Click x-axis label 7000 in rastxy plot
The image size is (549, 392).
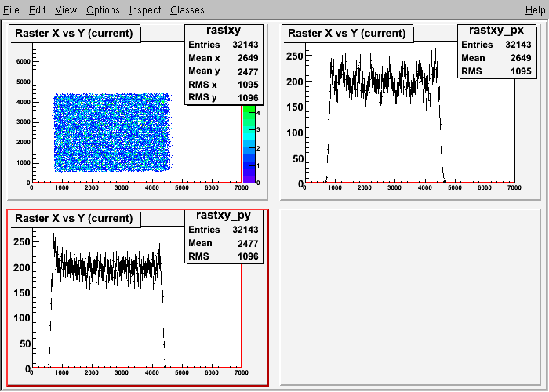click(x=242, y=187)
